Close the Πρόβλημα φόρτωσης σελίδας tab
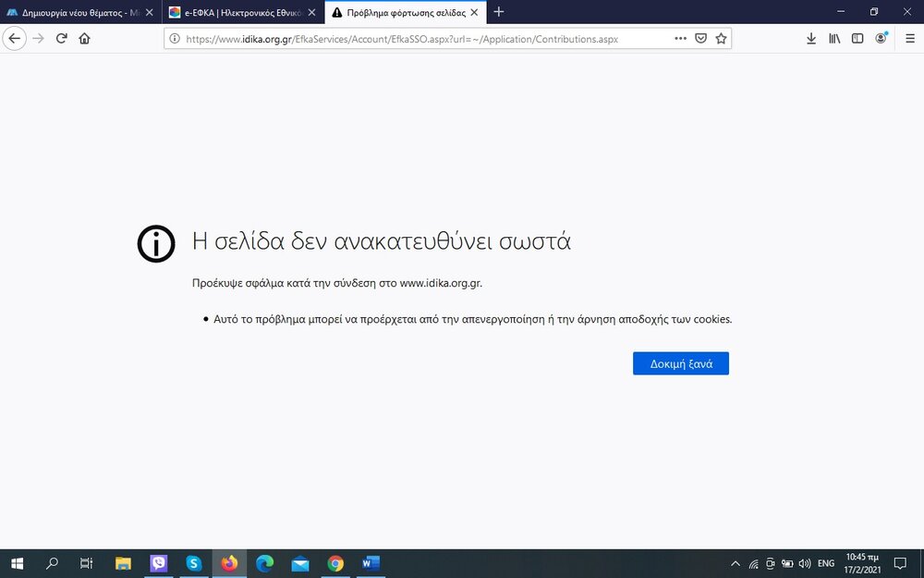The image size is (924, 578). [x=476, y=12]
